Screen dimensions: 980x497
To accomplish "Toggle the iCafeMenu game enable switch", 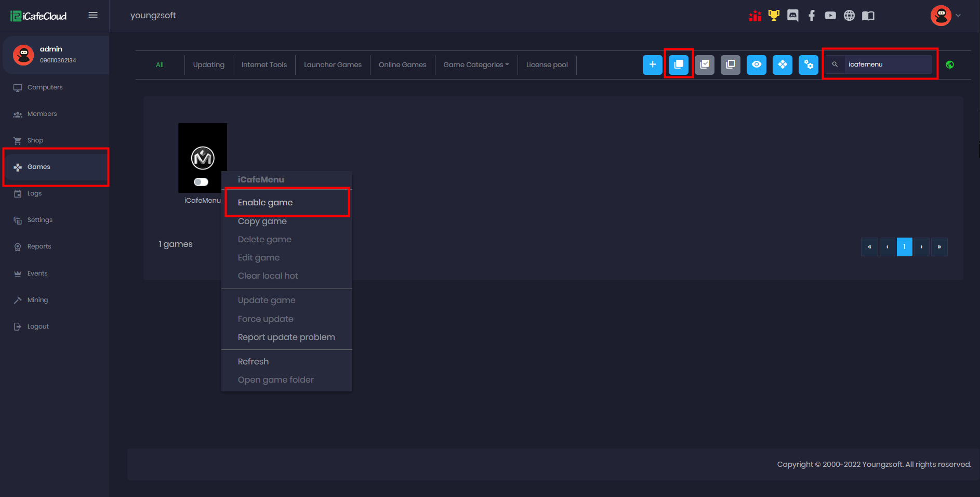I will tap(201, 182).
